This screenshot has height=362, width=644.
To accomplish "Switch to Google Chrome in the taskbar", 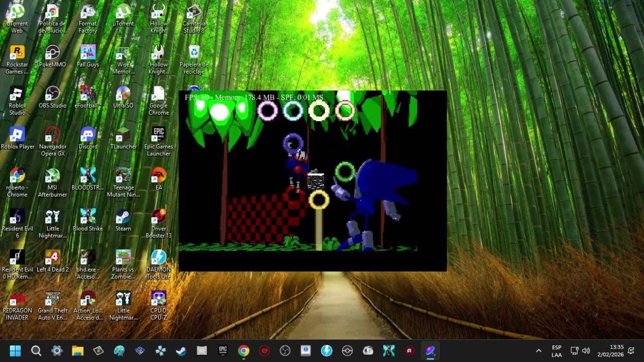I will click(x=244, y=350).
